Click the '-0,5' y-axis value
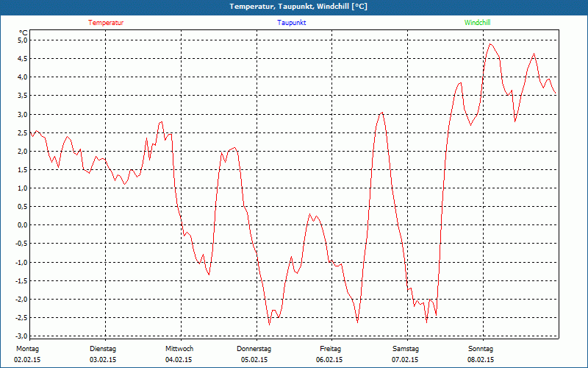588x368 pixels. (x=22, y=244)
